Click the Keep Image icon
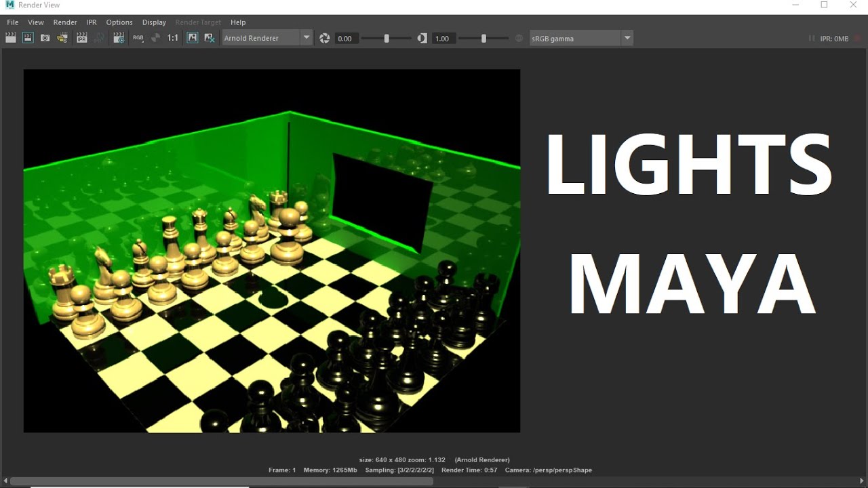 [x=193, y=38]
